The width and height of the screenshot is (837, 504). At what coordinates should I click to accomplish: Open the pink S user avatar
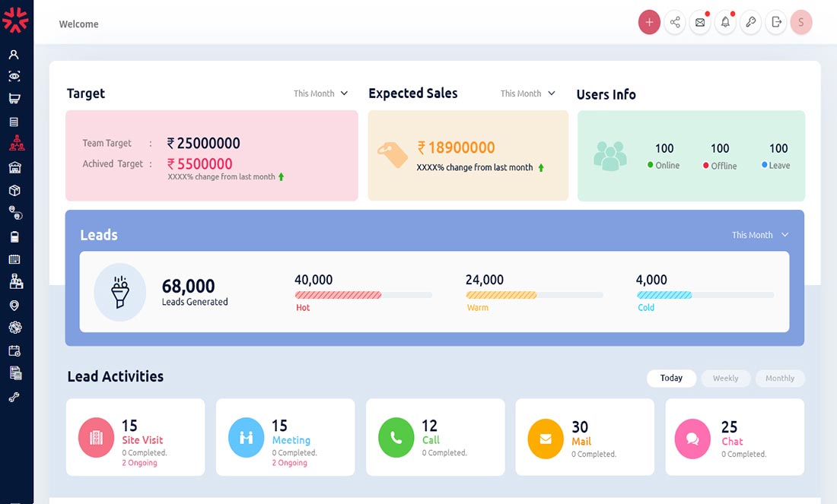(x=800, y=22)
